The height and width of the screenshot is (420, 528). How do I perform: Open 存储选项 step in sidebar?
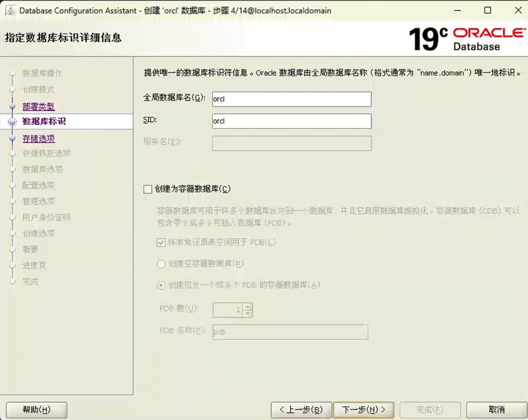coord(38,139)
